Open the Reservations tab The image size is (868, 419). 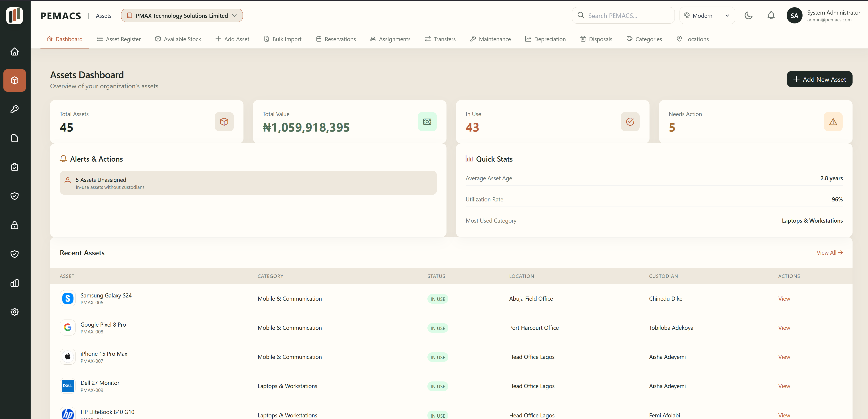(x=336, y=39)
